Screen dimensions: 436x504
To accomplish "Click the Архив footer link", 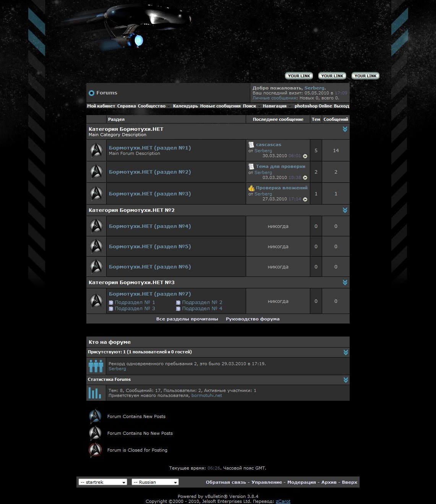I will [329, 482].
